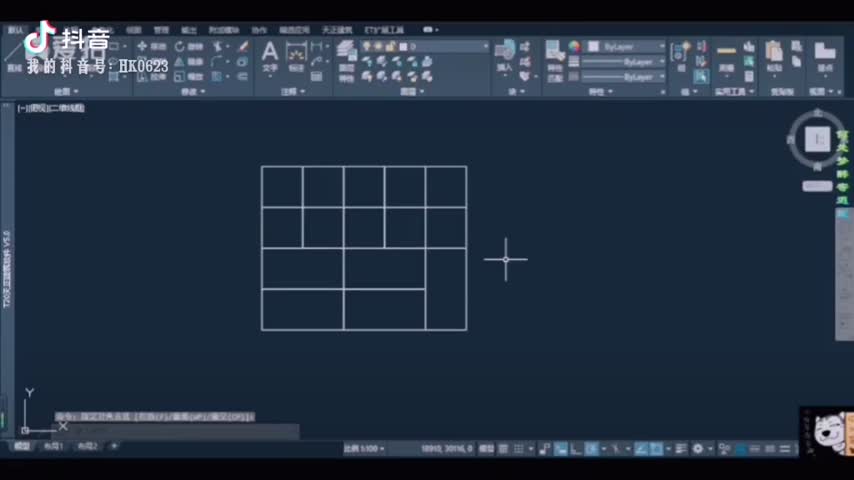Select the Measure (测量) tool

click(x=726, y=56)
